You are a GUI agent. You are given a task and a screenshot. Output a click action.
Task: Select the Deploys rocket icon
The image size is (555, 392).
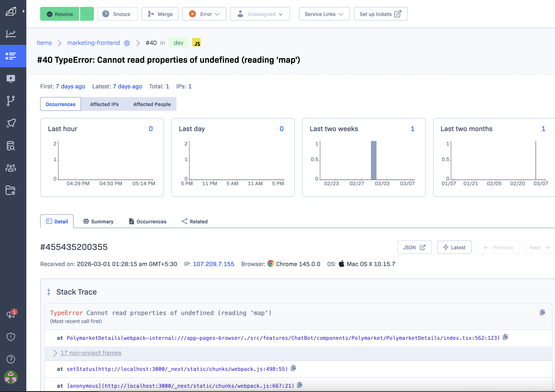(11, 123)
